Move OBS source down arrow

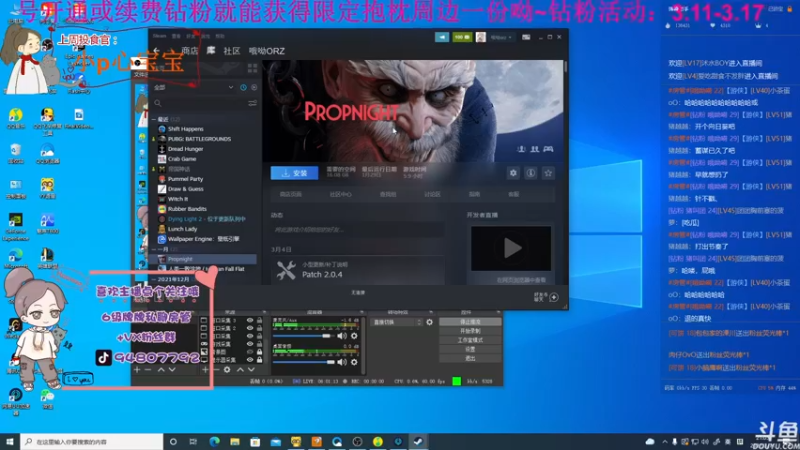(x=252, y=369)
